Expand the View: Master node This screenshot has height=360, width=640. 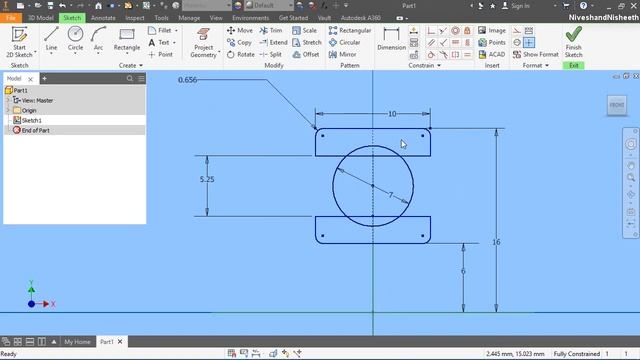click(7, 100)
